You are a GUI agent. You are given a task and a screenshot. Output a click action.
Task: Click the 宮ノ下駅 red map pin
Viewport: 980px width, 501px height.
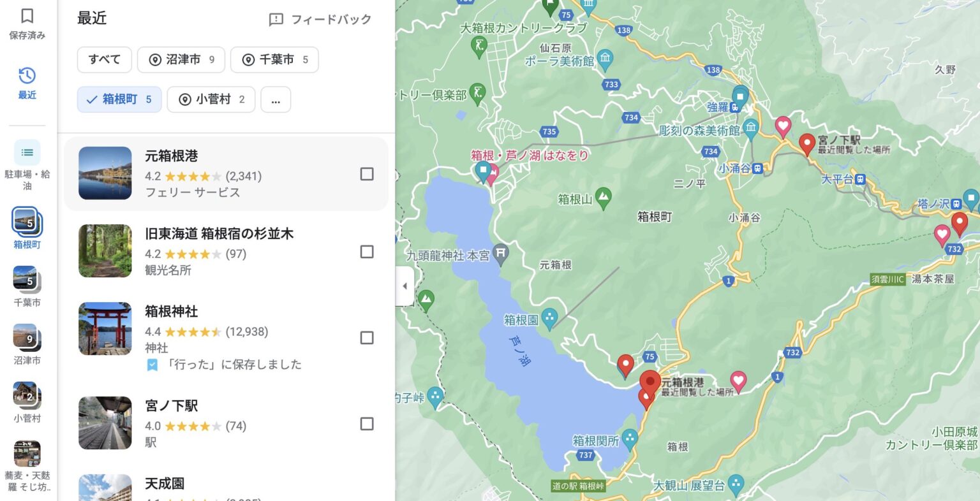pyautogui.click(x=806, y=144)
